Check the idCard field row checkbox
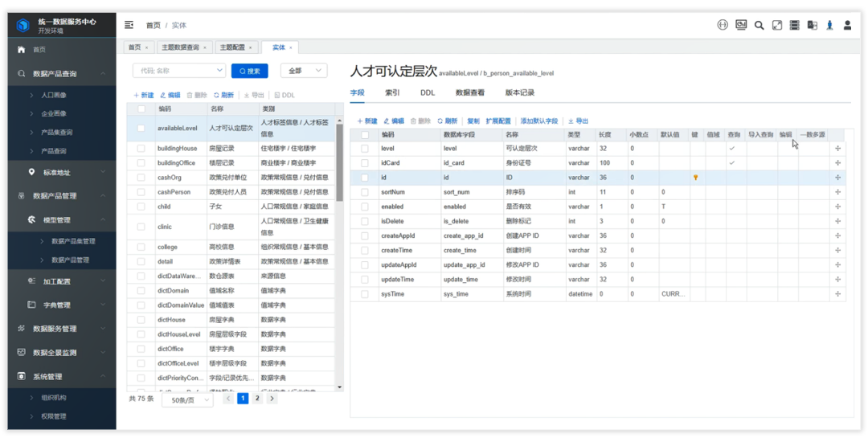This screenshot has width=868, height=442. [365, 163]
